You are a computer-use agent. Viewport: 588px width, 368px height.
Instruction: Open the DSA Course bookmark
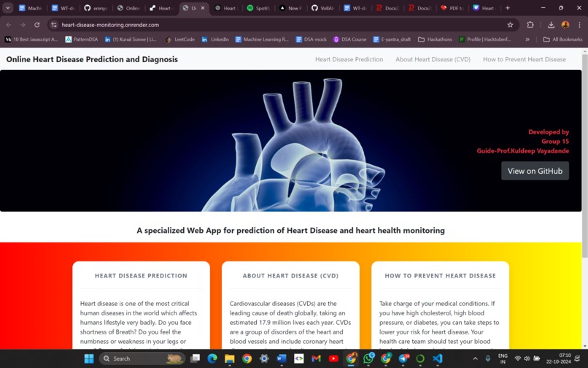click(x=350, y=39)
